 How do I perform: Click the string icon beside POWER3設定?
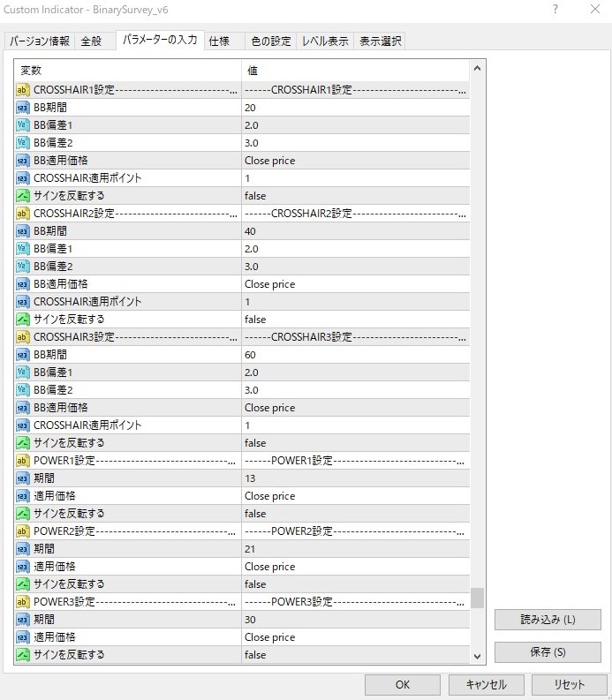[x=22, y=602]
